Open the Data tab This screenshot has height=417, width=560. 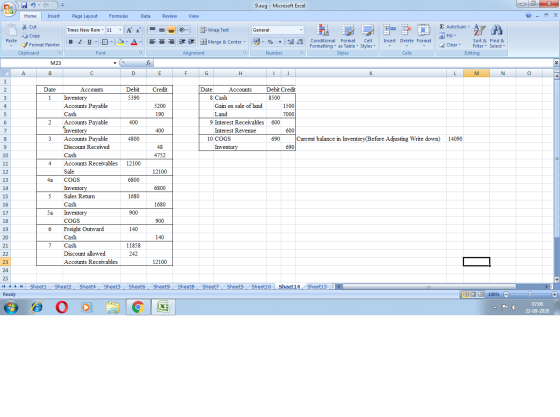145,16
